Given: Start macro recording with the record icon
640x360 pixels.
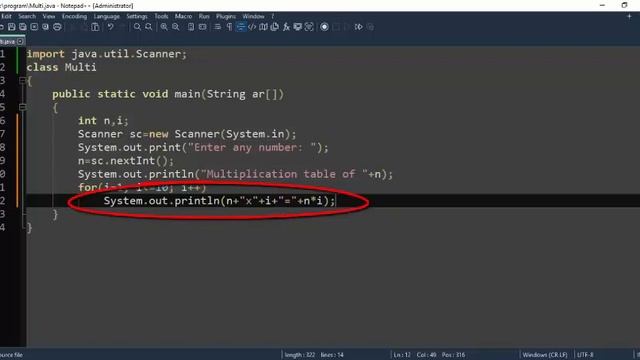Looking at the screenshot, I should 324,27.
